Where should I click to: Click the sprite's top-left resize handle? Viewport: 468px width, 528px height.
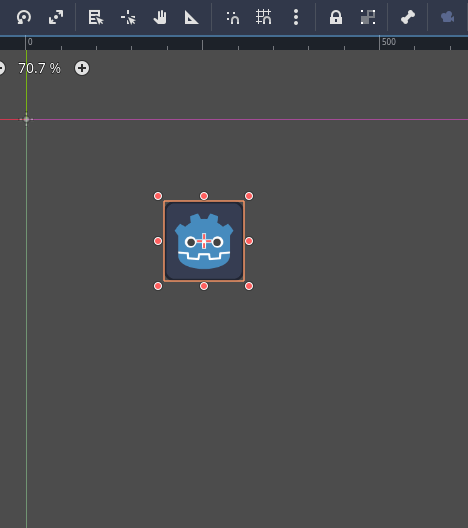158,196
